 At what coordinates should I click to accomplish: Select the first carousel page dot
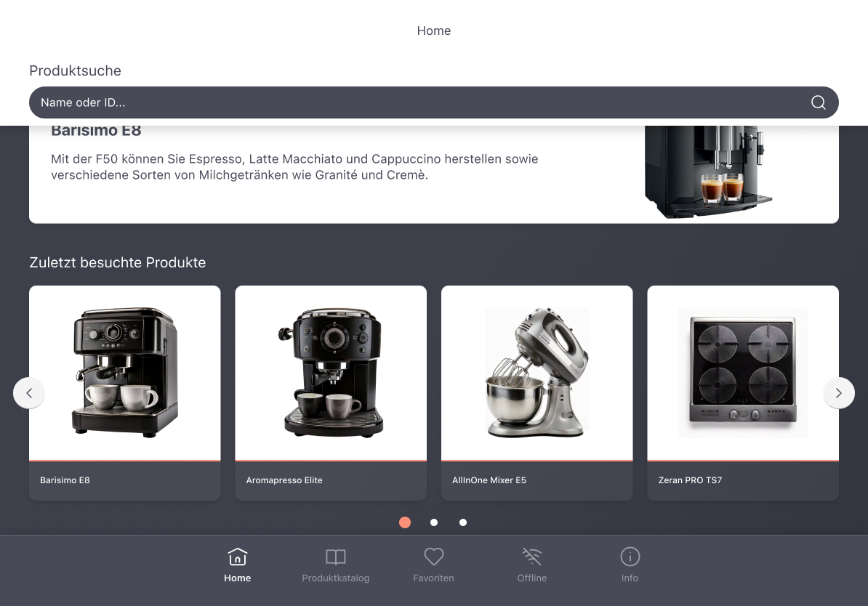tap(405, 522)
